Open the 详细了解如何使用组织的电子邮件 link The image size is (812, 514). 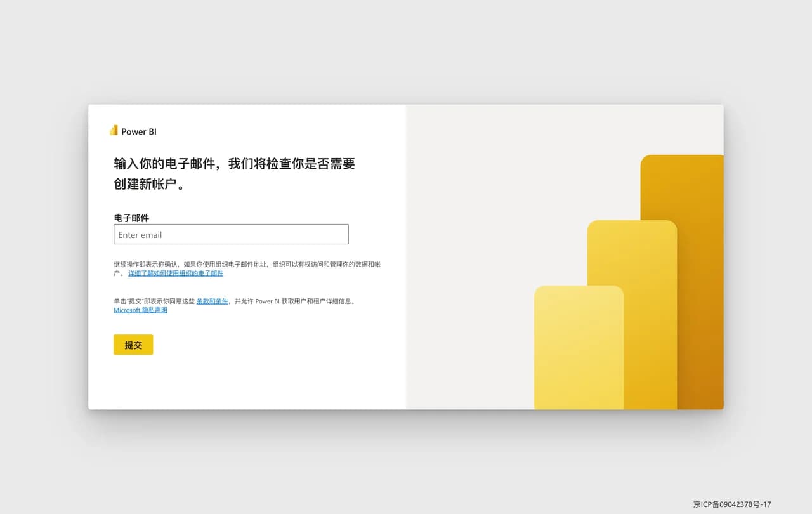[176, 273]
